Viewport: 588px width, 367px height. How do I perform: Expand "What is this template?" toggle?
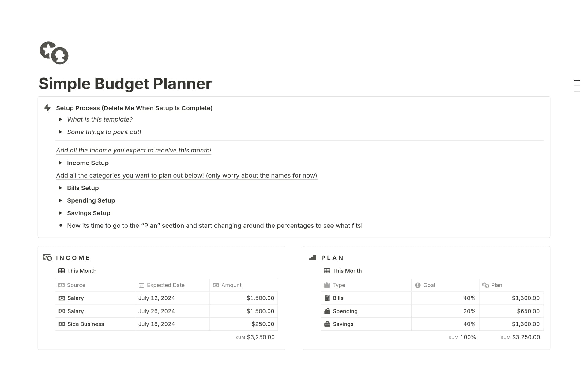(x=60, y=119)
